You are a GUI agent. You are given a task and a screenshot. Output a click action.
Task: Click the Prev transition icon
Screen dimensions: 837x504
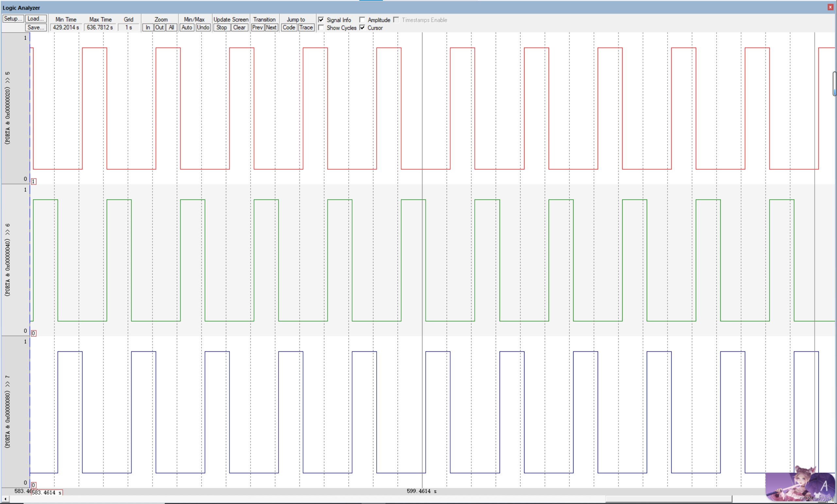point(258,27)
